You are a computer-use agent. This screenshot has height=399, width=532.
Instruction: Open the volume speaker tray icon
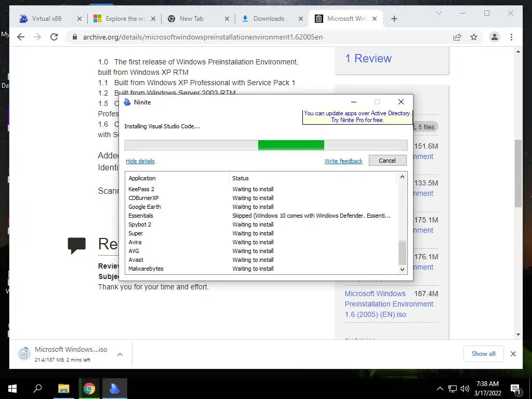465,389
